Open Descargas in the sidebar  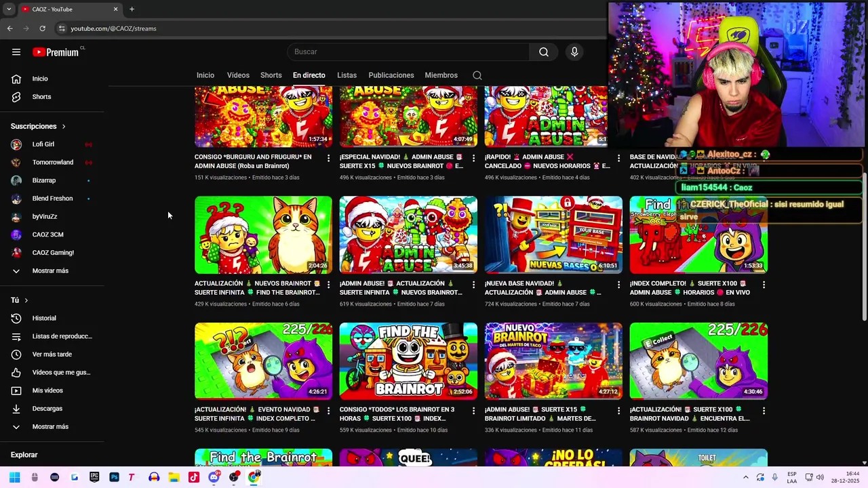pyautogui.click(x=52, y=409)
